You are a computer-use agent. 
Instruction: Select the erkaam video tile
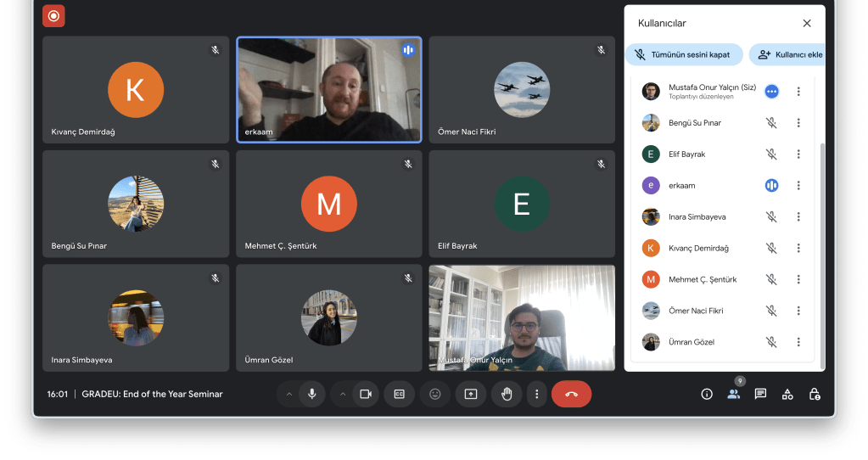coord(328,89)
